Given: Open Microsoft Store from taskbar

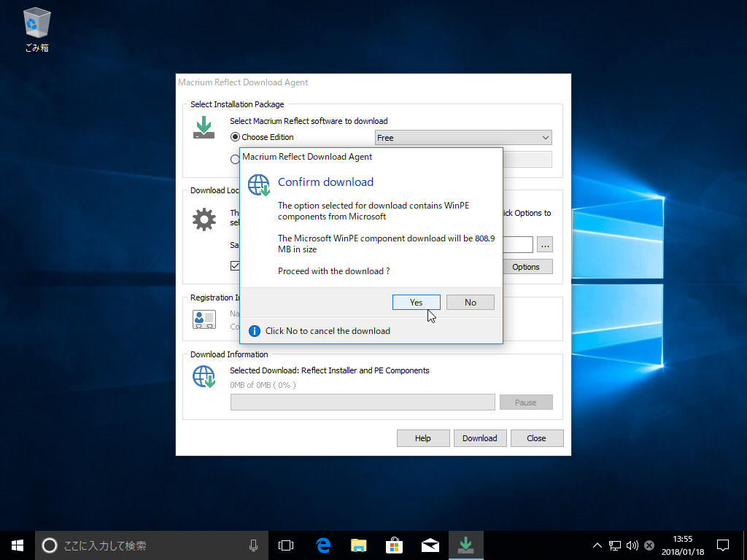Looking at the screenshot, I should pos(395,545).
